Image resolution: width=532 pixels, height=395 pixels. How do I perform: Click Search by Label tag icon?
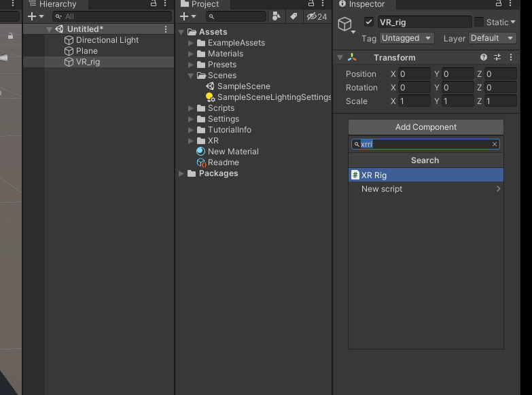pyautogui.click(x=294, y=16)
